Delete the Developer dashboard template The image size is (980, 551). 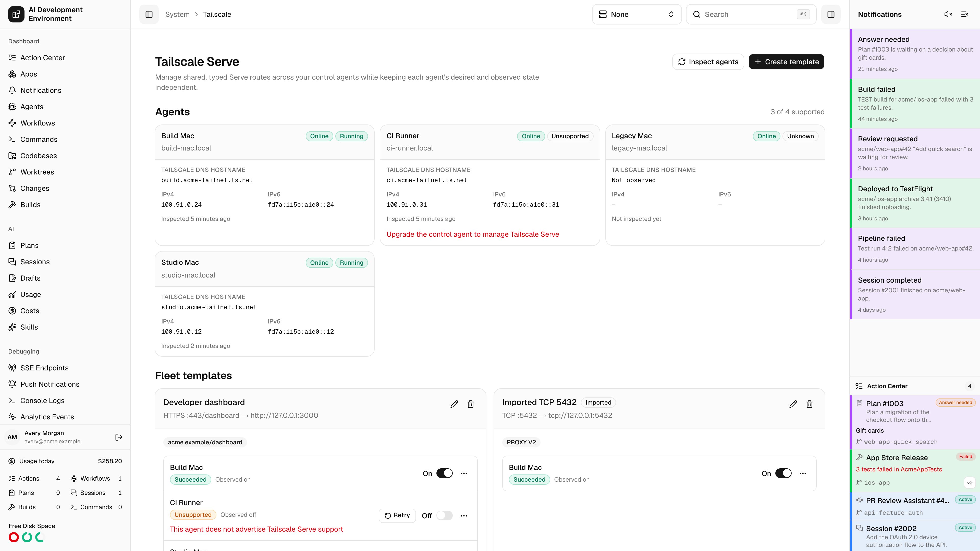coord(471,404)
